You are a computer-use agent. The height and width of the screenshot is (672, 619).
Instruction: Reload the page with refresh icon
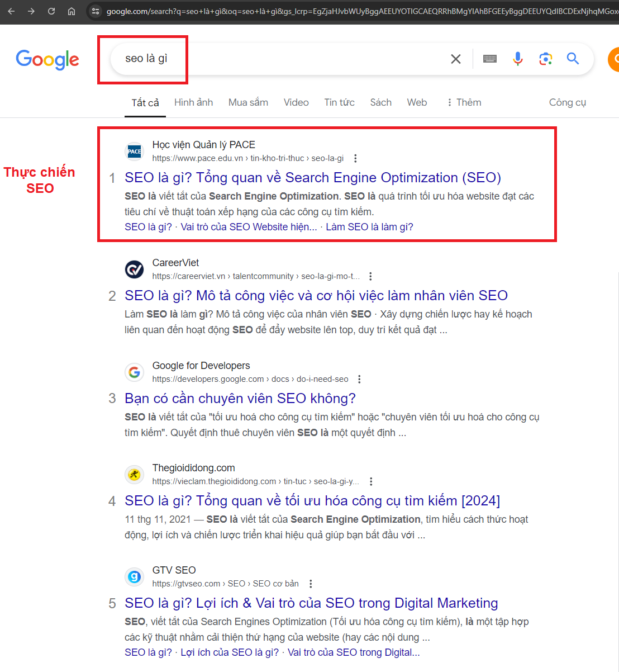[51, 11]
